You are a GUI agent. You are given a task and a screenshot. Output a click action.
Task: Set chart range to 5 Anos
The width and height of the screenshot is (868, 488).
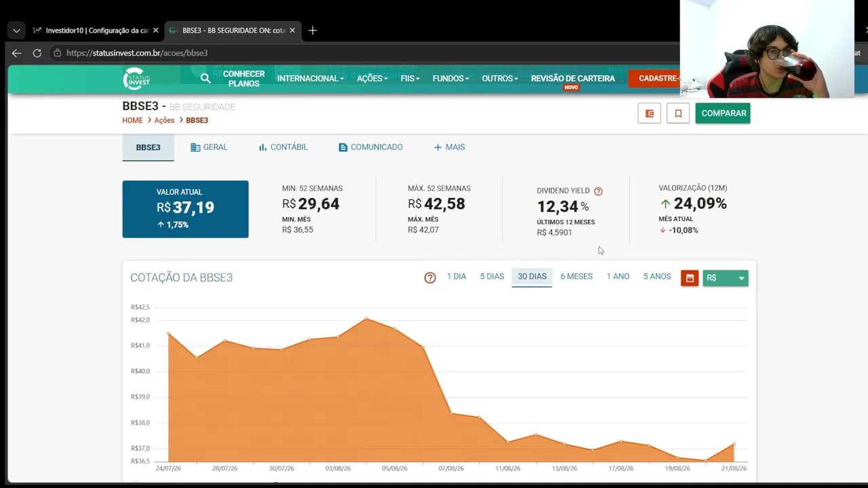(x=657, y=277)
